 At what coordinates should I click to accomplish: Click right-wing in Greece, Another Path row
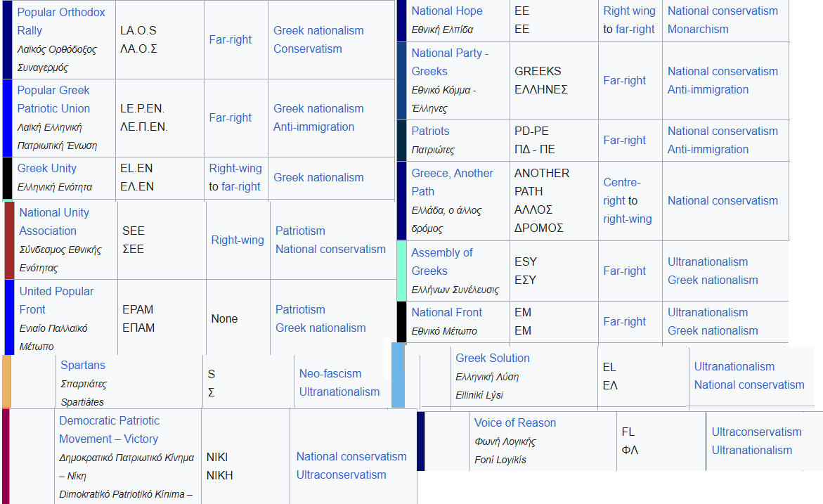click(x=627, y=219)
